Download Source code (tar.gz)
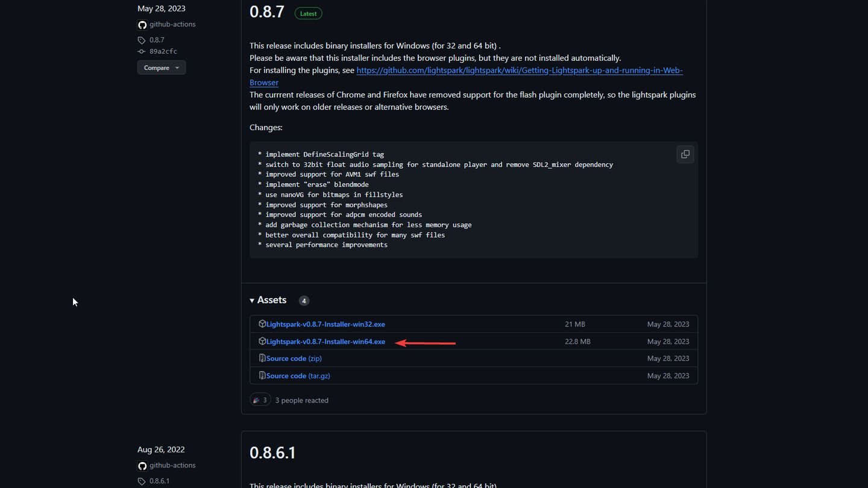Screen dimensions: 868x488 298,376
